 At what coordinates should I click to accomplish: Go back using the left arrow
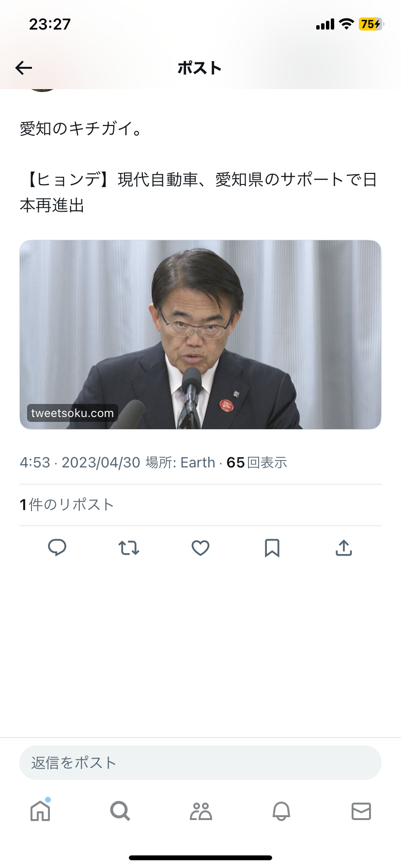(x=24, y=68)
